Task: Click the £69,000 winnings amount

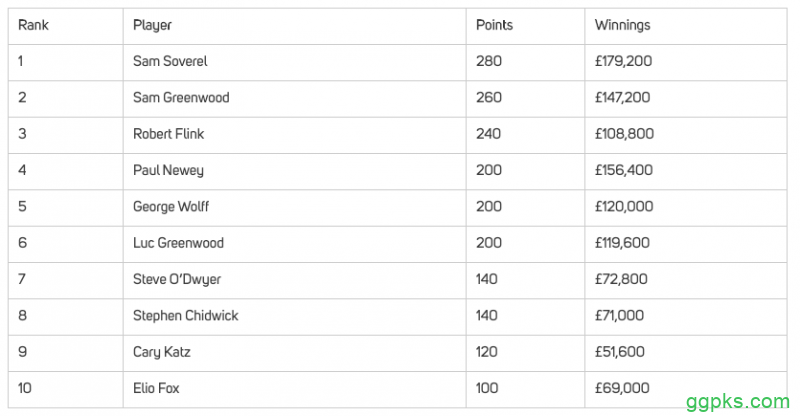Action: tap(622, 388)
